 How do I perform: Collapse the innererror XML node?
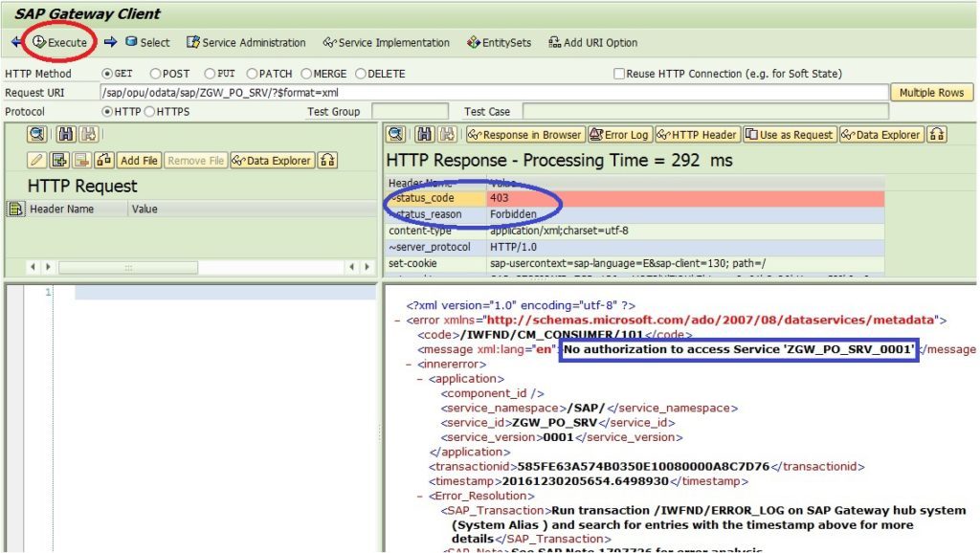409,365
